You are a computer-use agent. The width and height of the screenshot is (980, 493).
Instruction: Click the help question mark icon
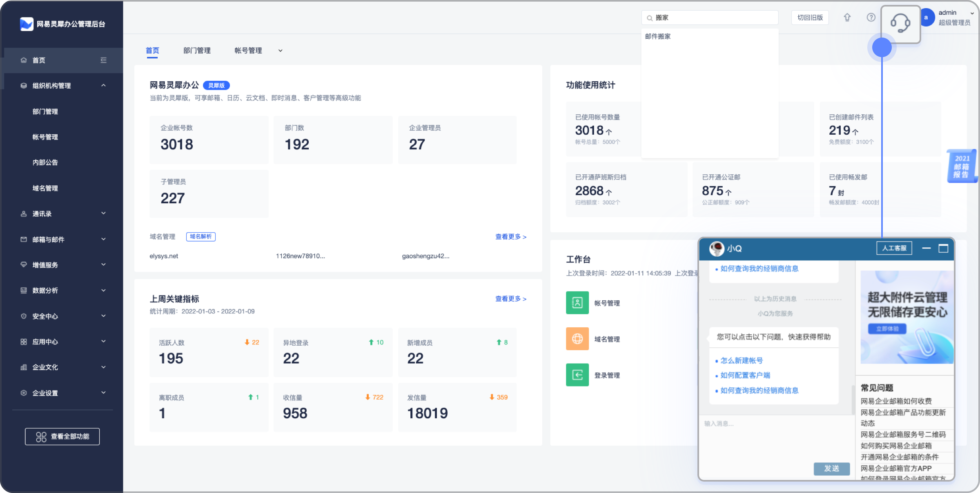(871, 18)
